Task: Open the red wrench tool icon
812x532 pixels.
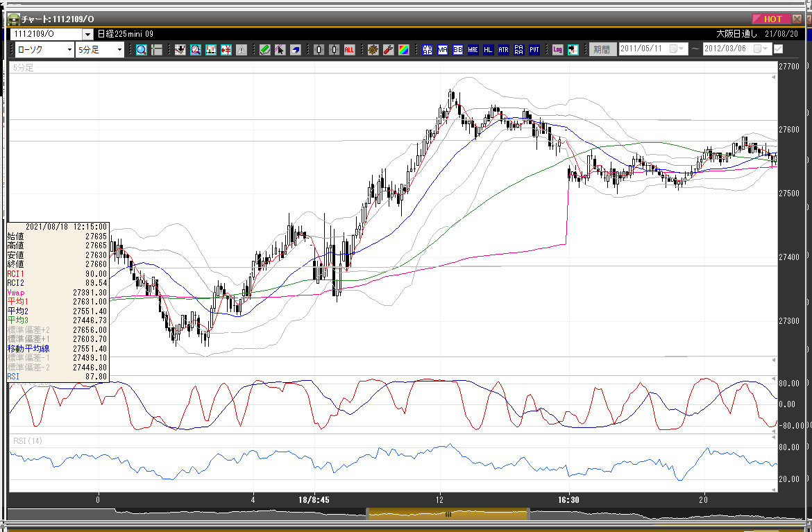Action: (x=389, y=50)
